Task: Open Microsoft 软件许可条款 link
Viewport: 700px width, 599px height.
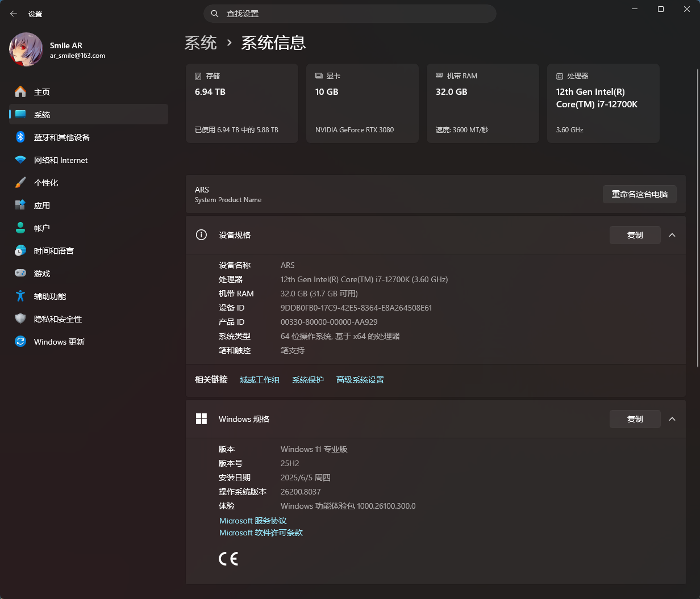Action: pyautogui.click(x=261, y=533)
